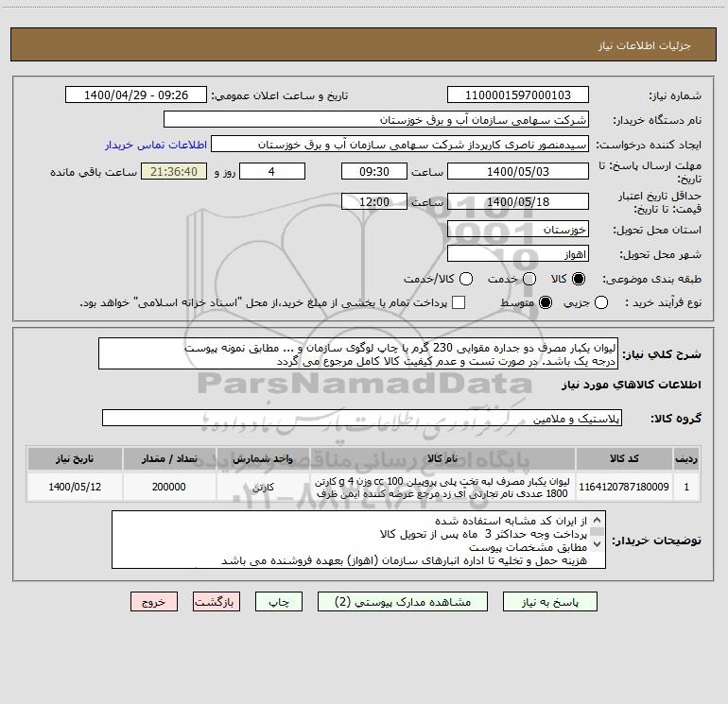Click the delivery province field خوزستان

(x=518, y=230)
